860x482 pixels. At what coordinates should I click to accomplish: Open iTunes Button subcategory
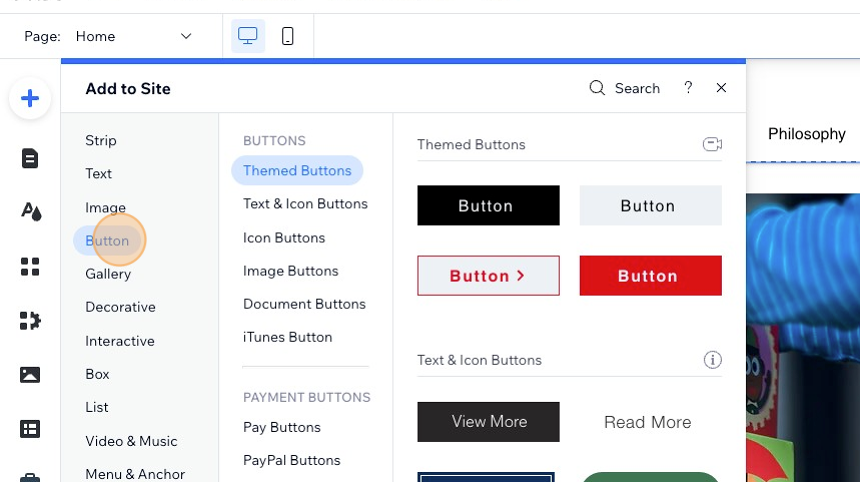(x=288, y=337)
